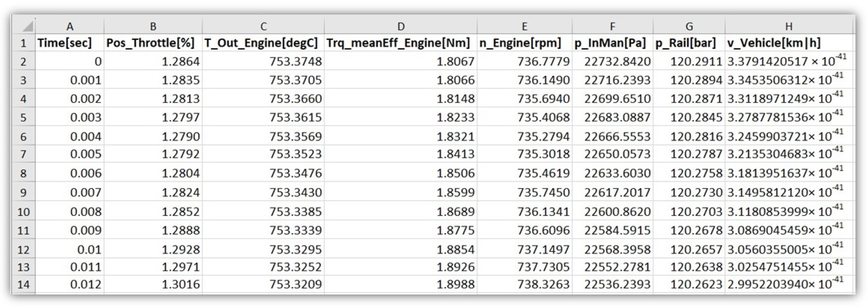The height and width of the screenshot is (308, 868).
Task: Select column A header
Action: pyautogui.click(x=70, y=26)
